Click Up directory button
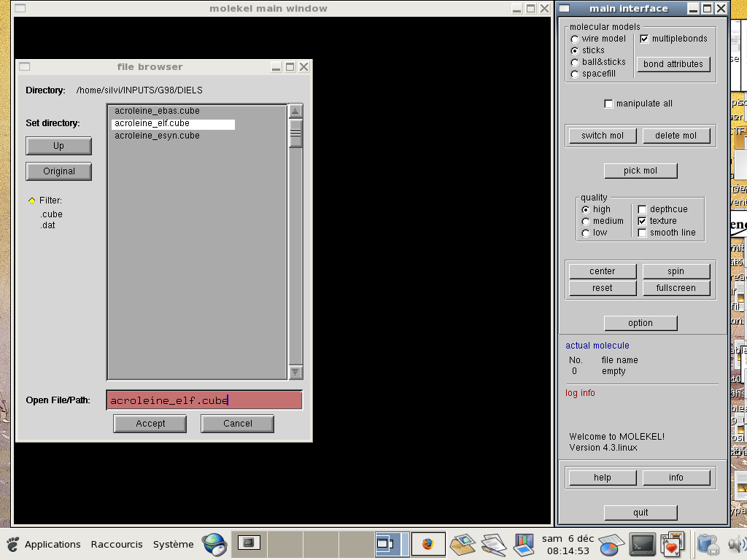This screenshot has width=747, height=560. [x=58, y=146]
